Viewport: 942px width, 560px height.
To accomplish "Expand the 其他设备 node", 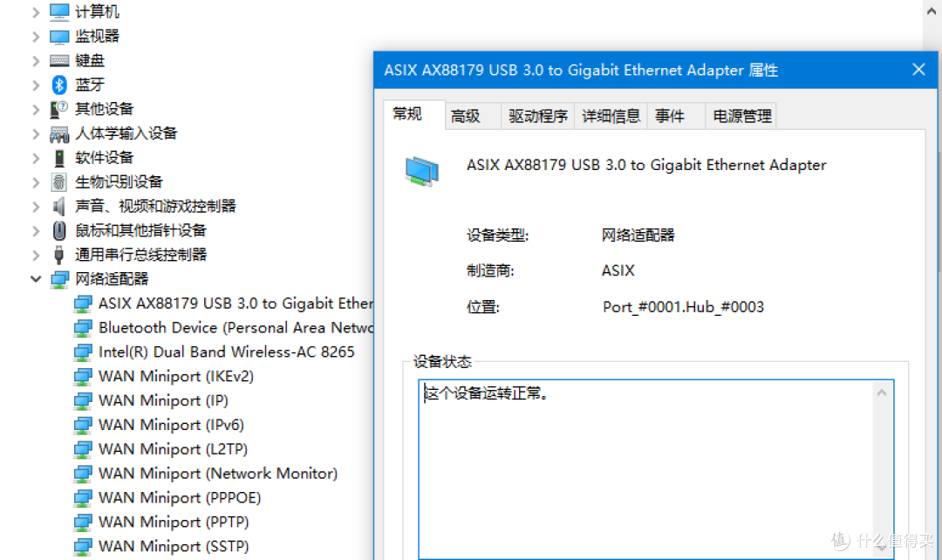I will coord(36,109).
